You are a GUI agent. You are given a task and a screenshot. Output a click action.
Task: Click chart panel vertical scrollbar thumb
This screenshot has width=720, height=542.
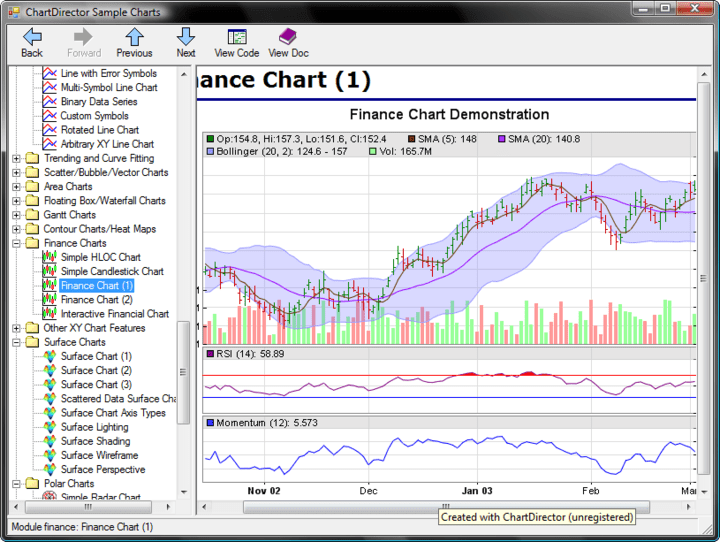click(x=703, y=278)
